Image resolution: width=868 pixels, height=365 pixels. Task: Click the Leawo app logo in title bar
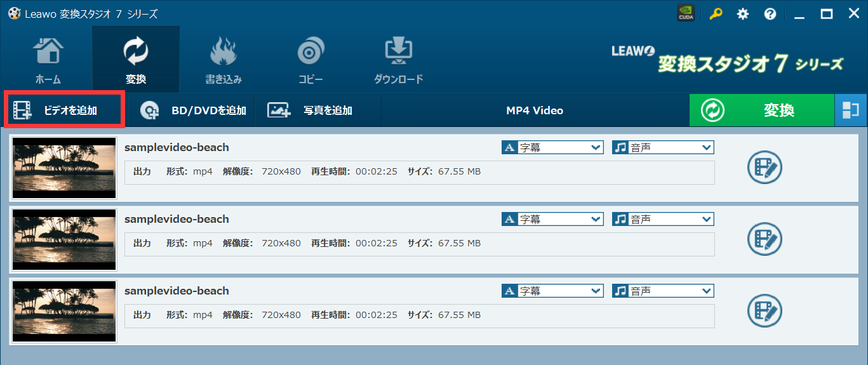[x=13, y=14]
